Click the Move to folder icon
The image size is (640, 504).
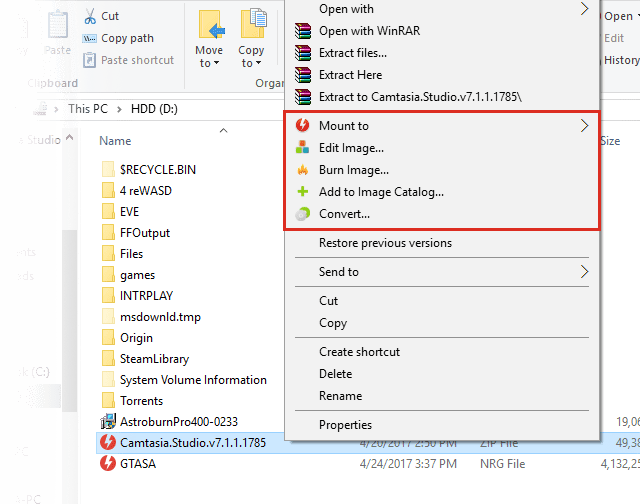[x=211, y=25]
